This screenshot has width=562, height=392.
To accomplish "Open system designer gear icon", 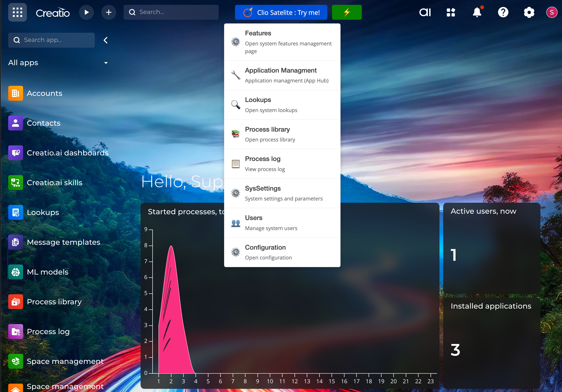I will pyautogui.click(x=529, y=12).
